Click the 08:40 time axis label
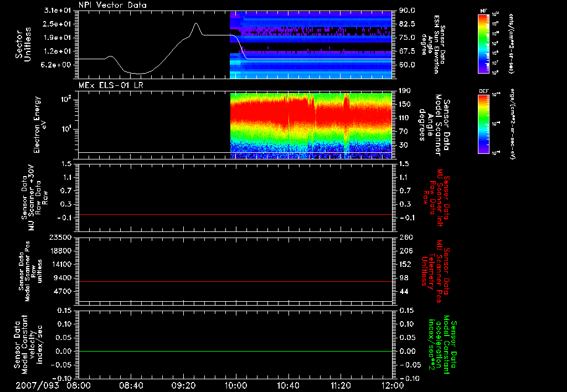Viewport: 567px width, 392px height. point(131,385)
